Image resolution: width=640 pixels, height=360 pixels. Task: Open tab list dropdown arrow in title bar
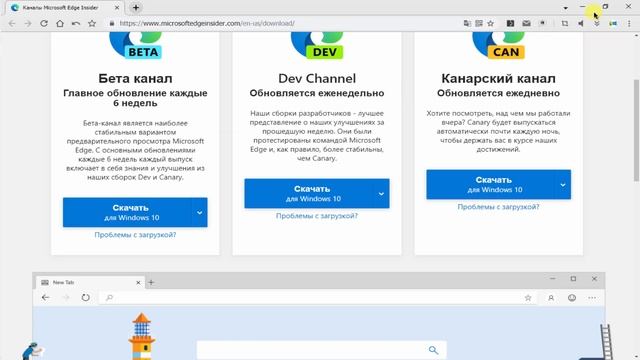tap(565, 8)
